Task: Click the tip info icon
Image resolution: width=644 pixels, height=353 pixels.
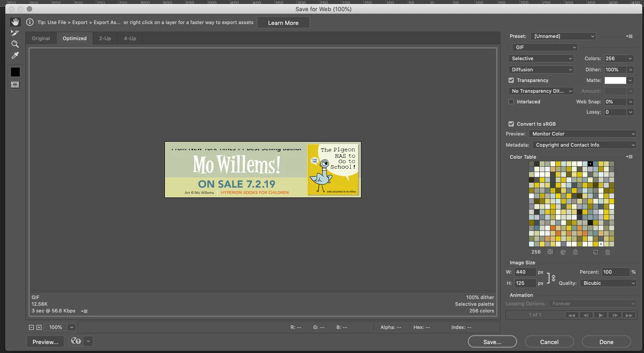Action: pos(30,22)
